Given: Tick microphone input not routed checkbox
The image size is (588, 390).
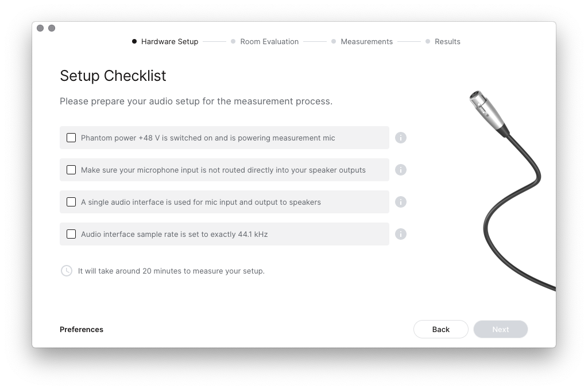Looking at the screenshot, I should click(71, 170).
